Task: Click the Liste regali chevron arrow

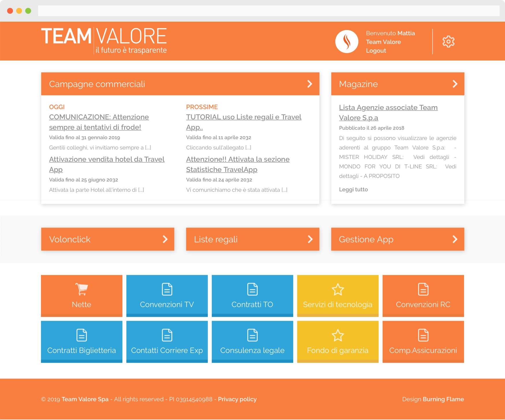Action: tap(310, 239)
